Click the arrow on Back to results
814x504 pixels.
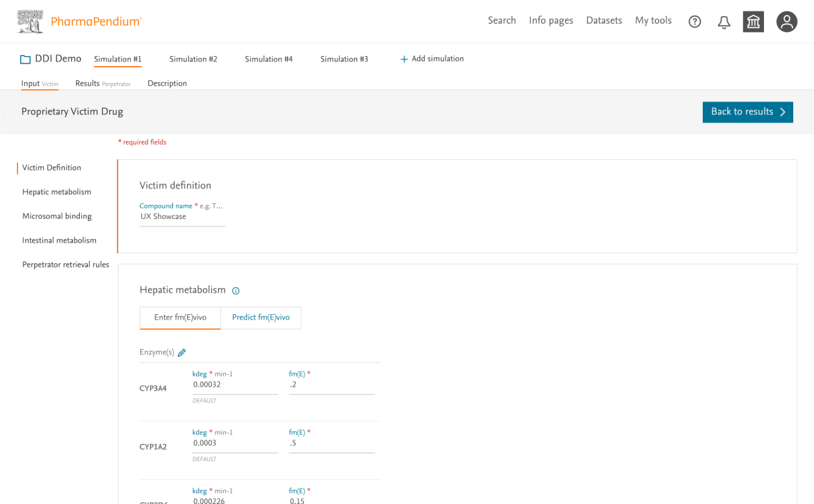click(x=783, y=112)
